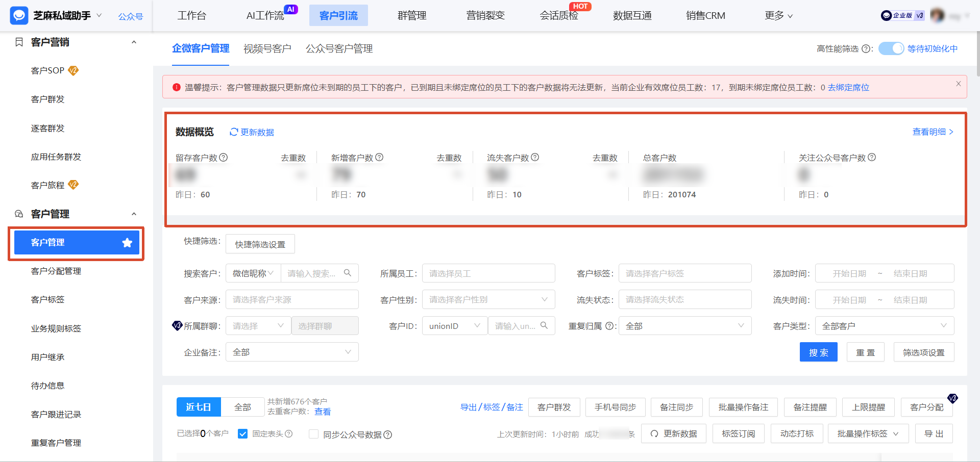This screenshot has height=462, width=980.
Task: Click the 企业版 v3 badge
Action: coord(902,15)
